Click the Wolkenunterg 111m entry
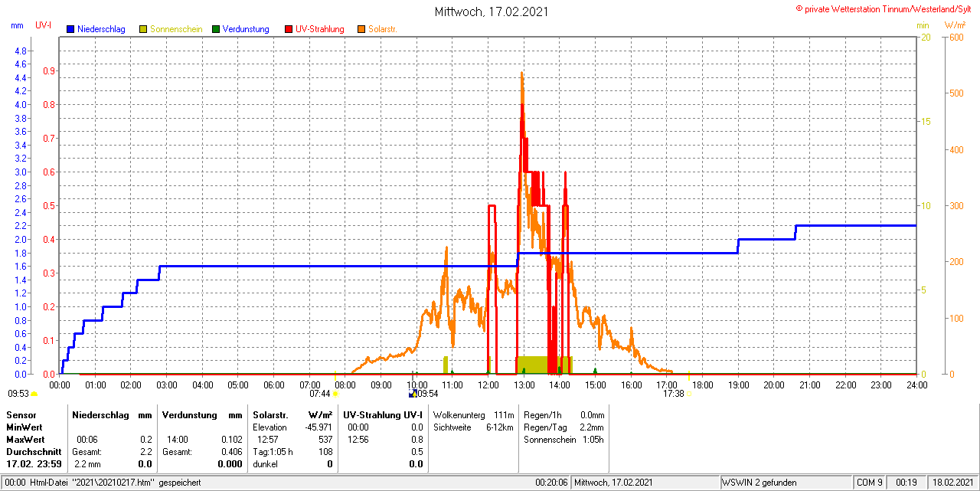Screen dimensions: 980x491 coord(474,414)
